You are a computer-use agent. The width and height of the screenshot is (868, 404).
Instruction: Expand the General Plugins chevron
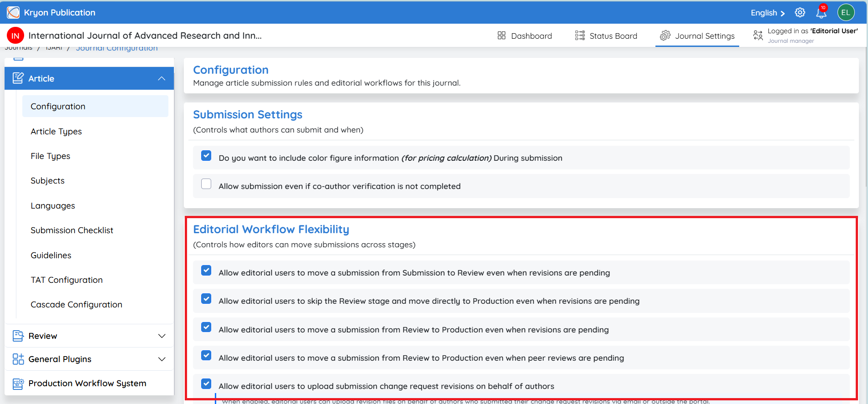click(x=162, y=359)
